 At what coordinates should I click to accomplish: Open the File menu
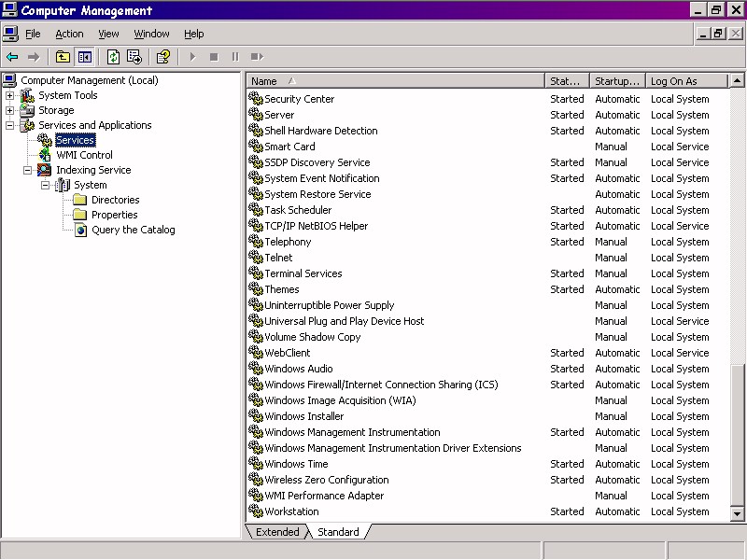[33, 34]
